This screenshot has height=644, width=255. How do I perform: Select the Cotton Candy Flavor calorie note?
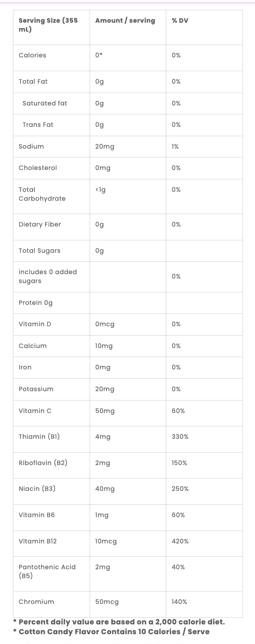[x=111, y=631]
